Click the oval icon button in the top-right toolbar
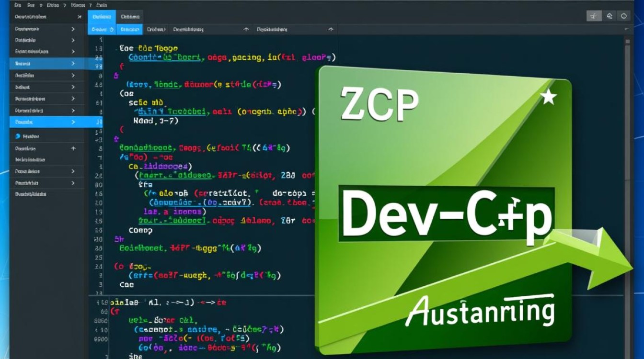Image resolution: width=644 pixels, height=359 pixels. pos(623,16)
